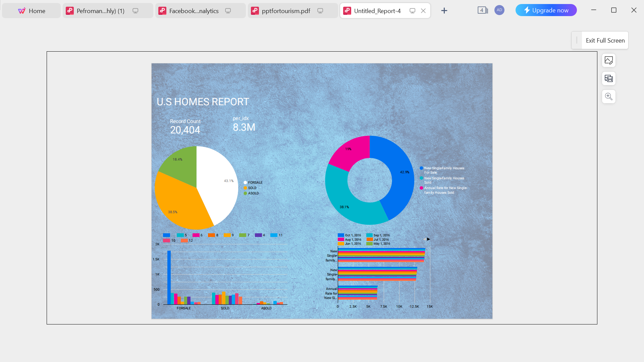
Task: Close the Untitled_Report-4 tab
Action: click(x=423, y=11)
